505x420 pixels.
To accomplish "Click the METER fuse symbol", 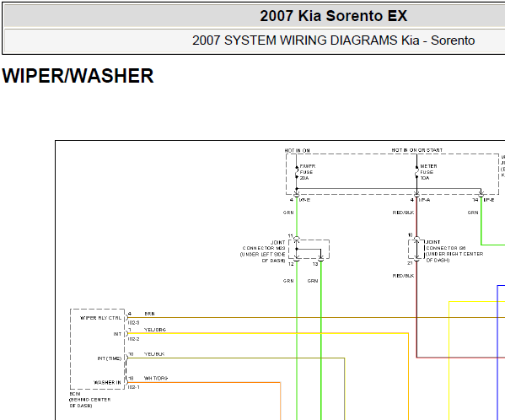I will point(416,172).
